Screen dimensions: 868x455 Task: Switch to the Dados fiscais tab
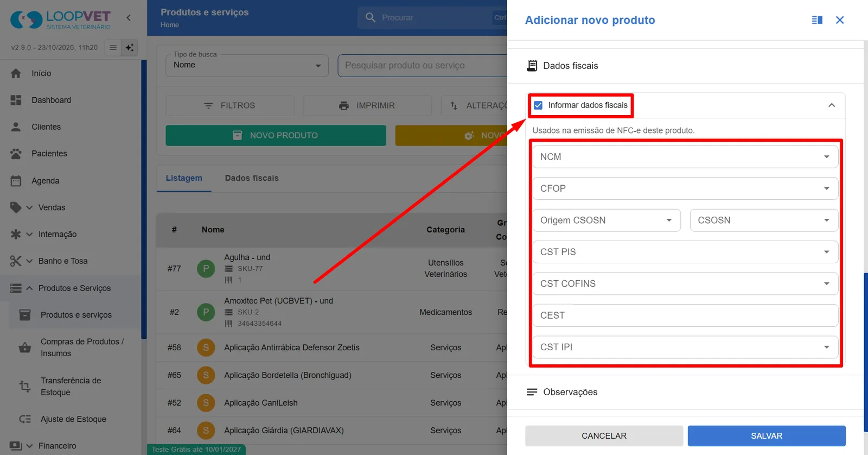[x=252, y=178]
